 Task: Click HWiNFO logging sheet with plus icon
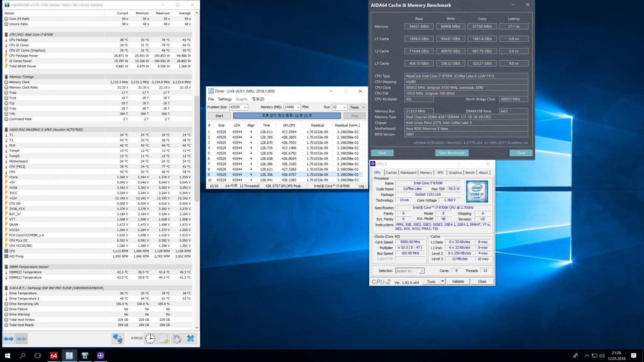coord(164,339)
